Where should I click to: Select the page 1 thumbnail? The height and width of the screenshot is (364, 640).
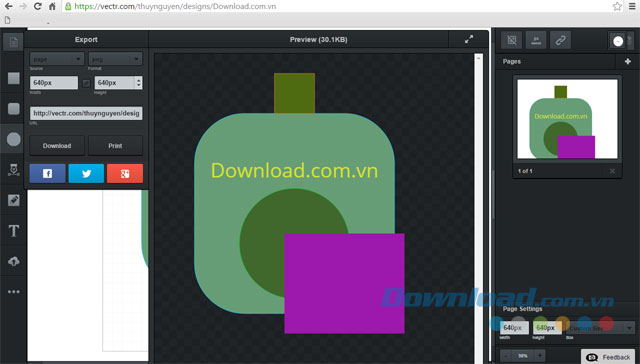coord(567,119)
